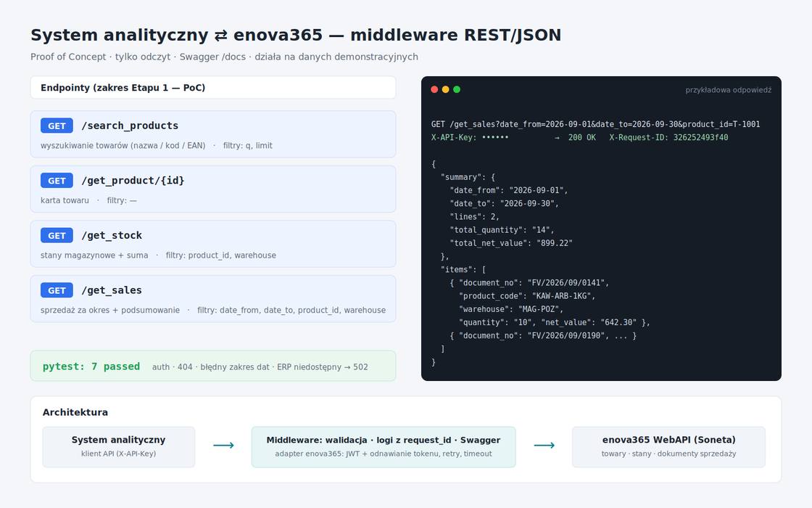The height and width of the screenshot is (508, 812).
Task: Click the document number FV/2026/09/0190
Action: 566,335
